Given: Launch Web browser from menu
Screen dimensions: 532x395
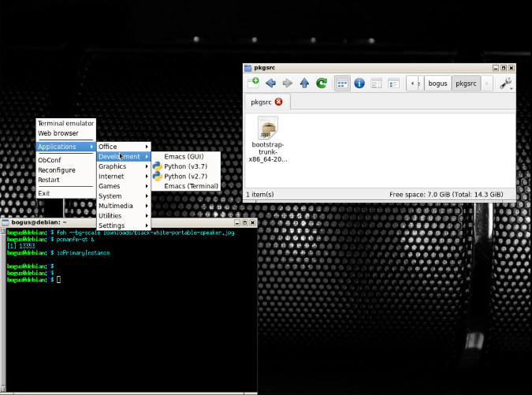Looking at the screenshot, I should coord(66,133).
